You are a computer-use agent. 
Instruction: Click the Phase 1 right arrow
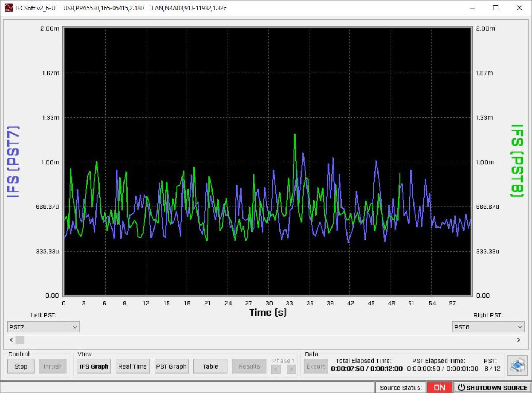pos(291,369)
